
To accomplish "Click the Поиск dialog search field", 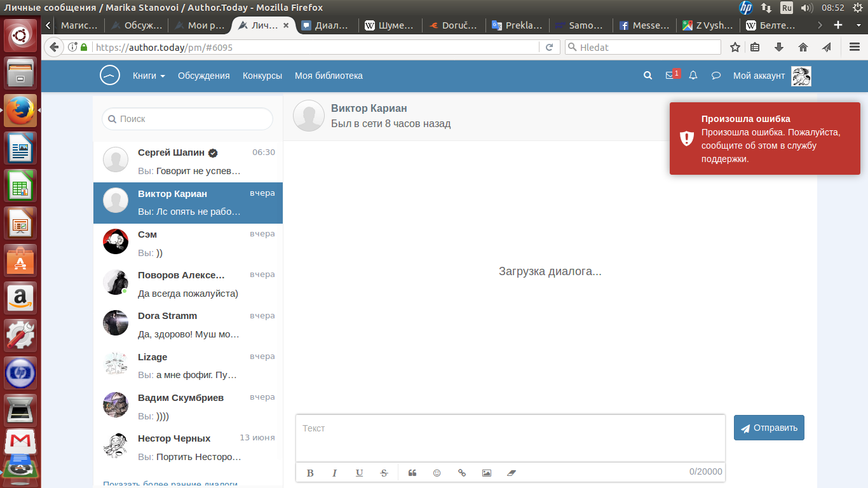I will pyautogui.click(x=187, y=119).
